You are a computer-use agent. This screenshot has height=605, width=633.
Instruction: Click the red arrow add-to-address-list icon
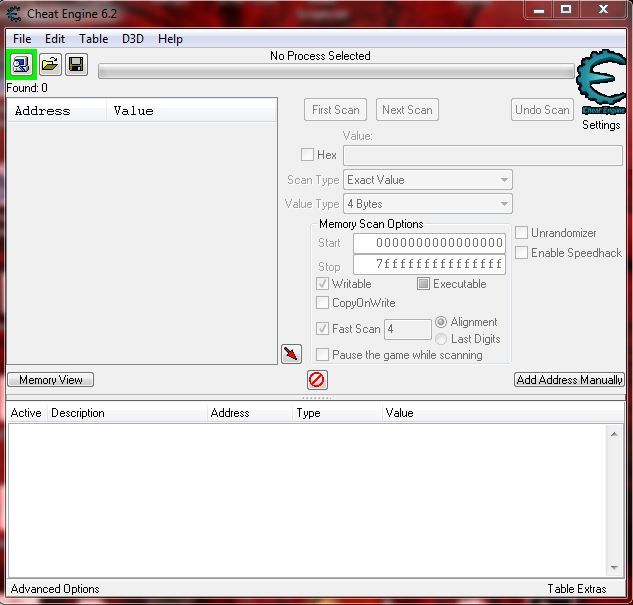[x=291, y=354]
